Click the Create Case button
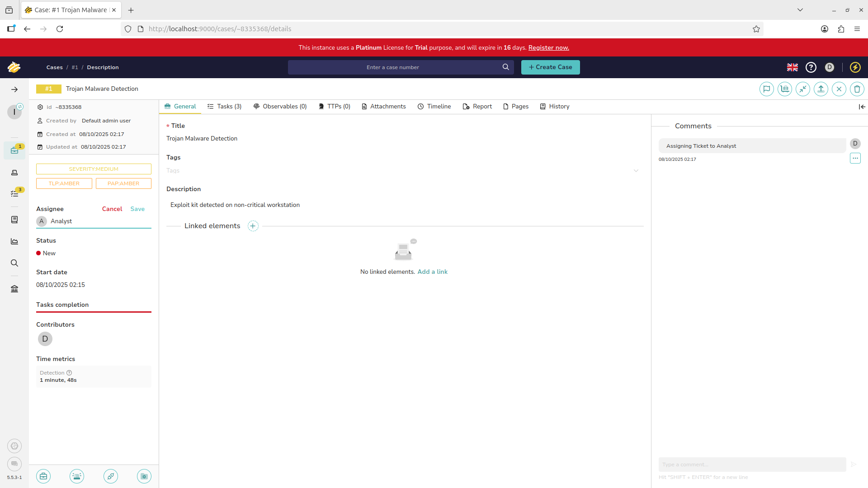The height and width of the screenshot is (488, 868). point(550,67)
